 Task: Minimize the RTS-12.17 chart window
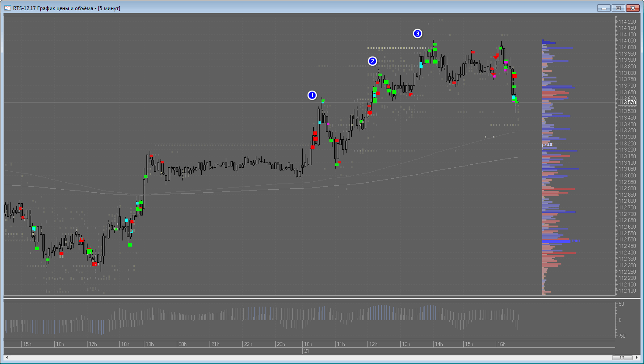(605, 8)
